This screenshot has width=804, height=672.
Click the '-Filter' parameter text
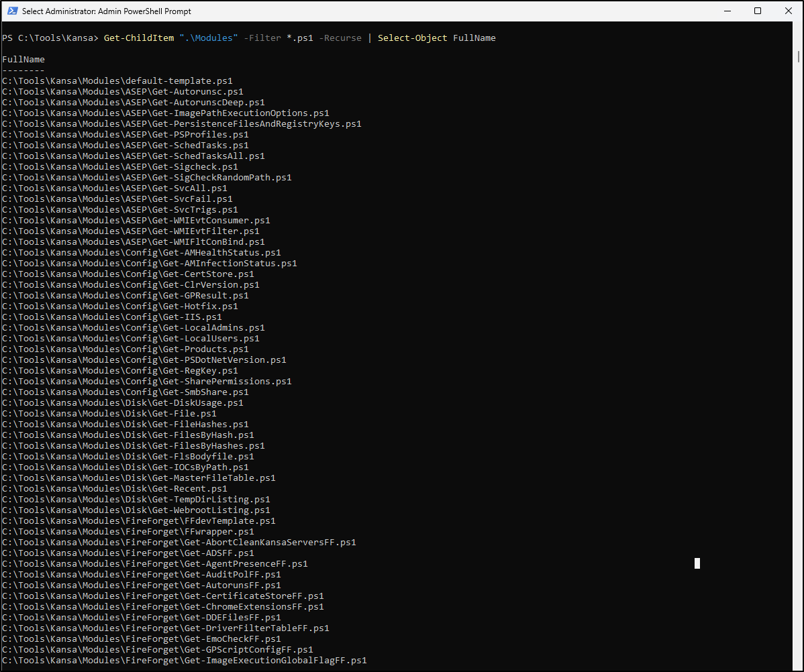pyautogui.click(x=262, y=38)
